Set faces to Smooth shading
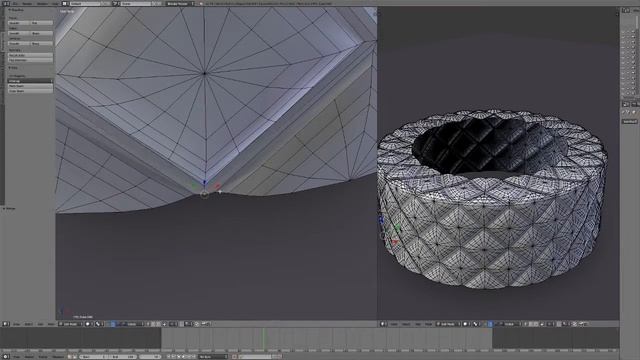This screenshot has height=360, width=640. (x=19, y=23)
